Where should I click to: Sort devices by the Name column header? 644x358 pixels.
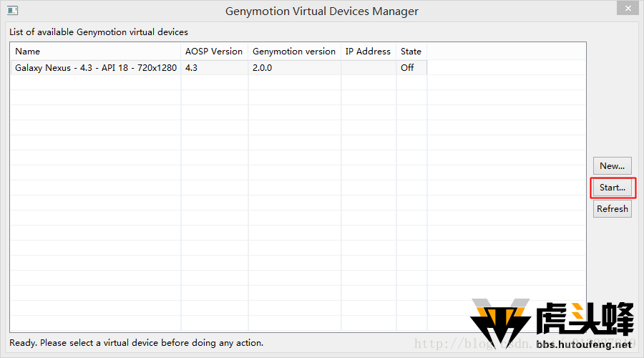(x=95, y=52)
